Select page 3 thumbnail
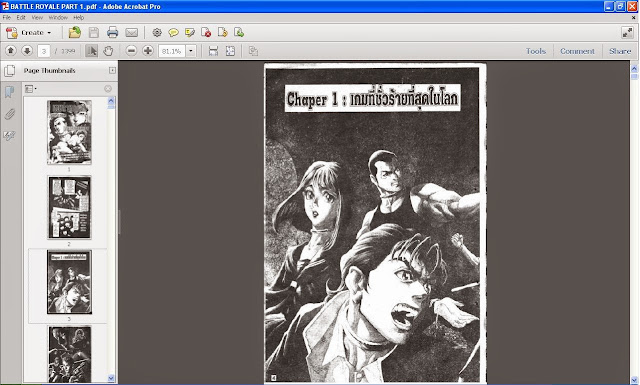The height and width of the screenshot is (385, 640). click(69, 282)
